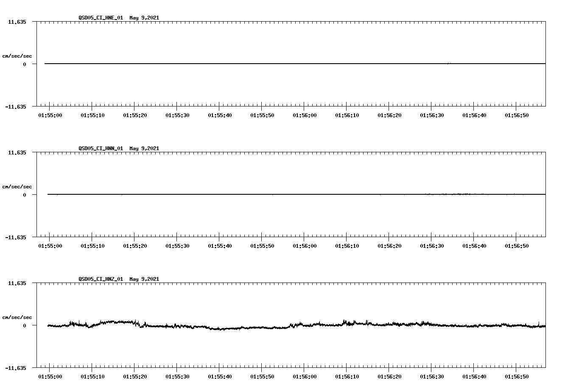Select the 01:55:00 time label under top plot

50,115
